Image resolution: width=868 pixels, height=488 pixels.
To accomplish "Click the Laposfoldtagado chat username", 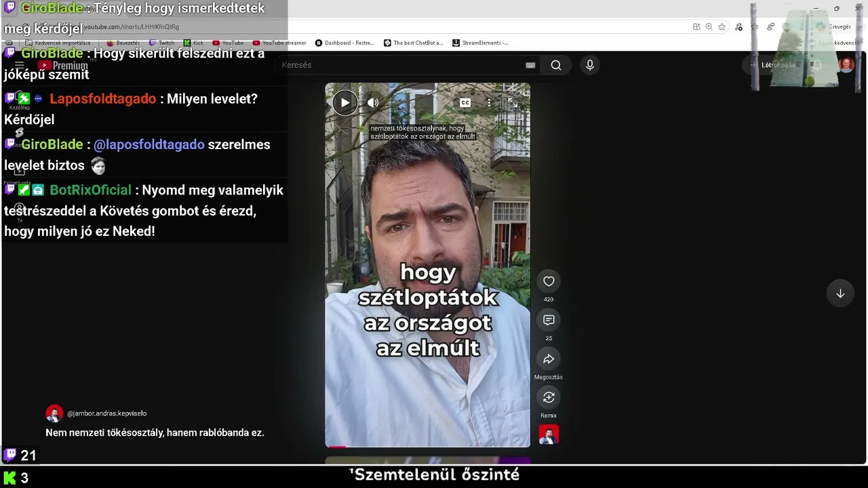I will pos(102,99).
